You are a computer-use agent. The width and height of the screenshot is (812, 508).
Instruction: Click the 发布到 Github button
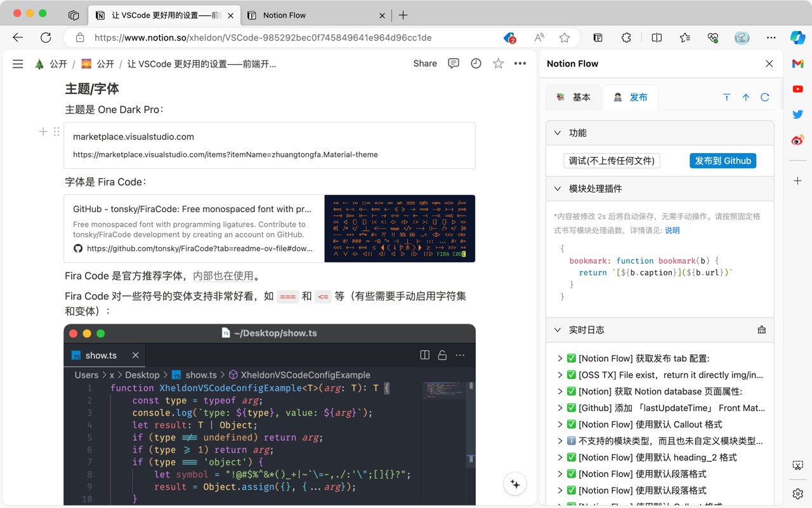[x=723, y=161]
